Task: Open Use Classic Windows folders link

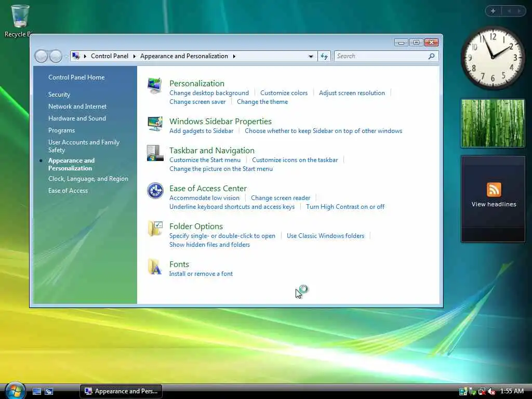Action: tap(325, 236)
